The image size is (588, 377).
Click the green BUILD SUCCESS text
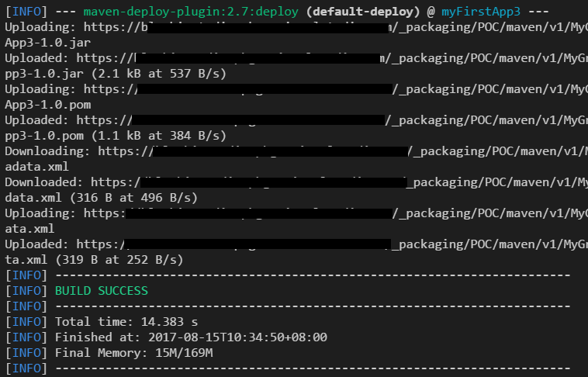101,290
